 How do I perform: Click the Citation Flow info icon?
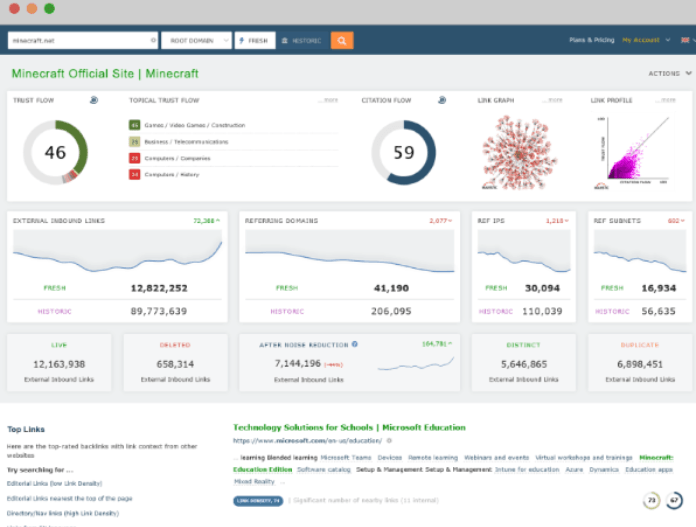[442, 100]
